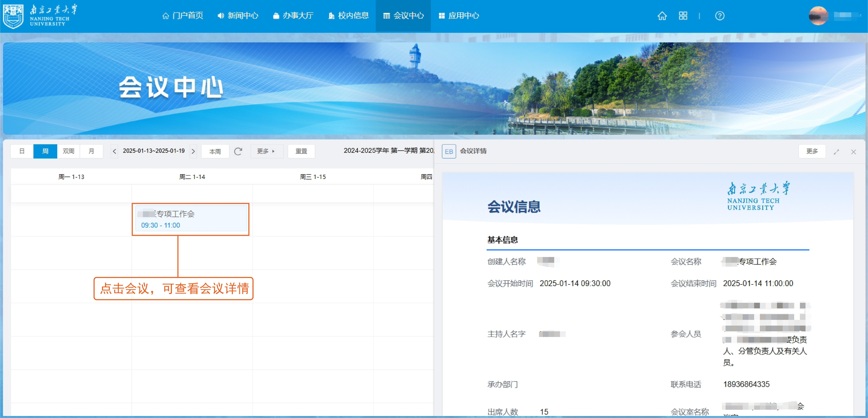This screenshot has width=868, height=418.
Task: Open the app grid icon in the top bar
Action: pyautogui.click(x=683, y=16)
